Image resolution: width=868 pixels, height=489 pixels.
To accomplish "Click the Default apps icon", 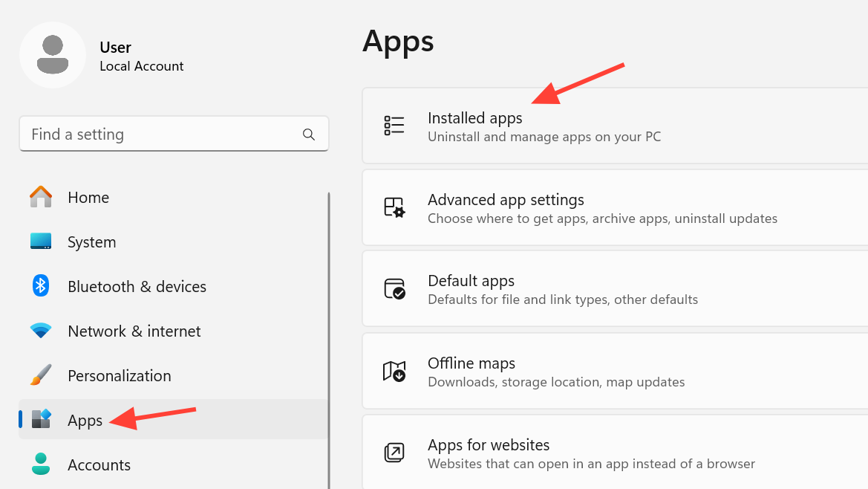I will (394, 289).
